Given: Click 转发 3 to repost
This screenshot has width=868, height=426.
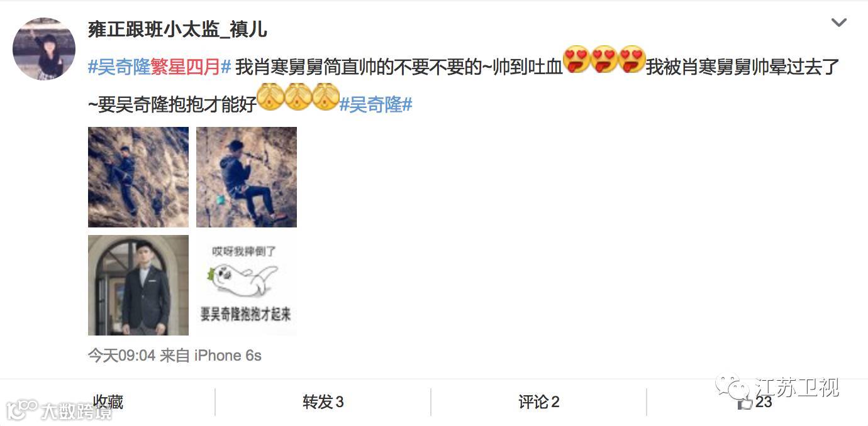Looking at the screenshot, I should [323, 402].
